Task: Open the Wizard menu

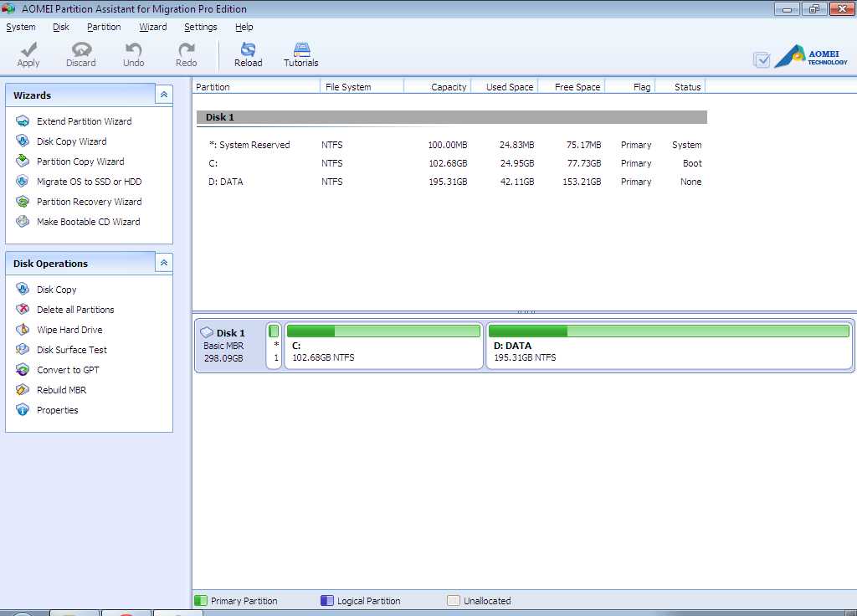Action: pyautogui.click(x=152, y=27)
